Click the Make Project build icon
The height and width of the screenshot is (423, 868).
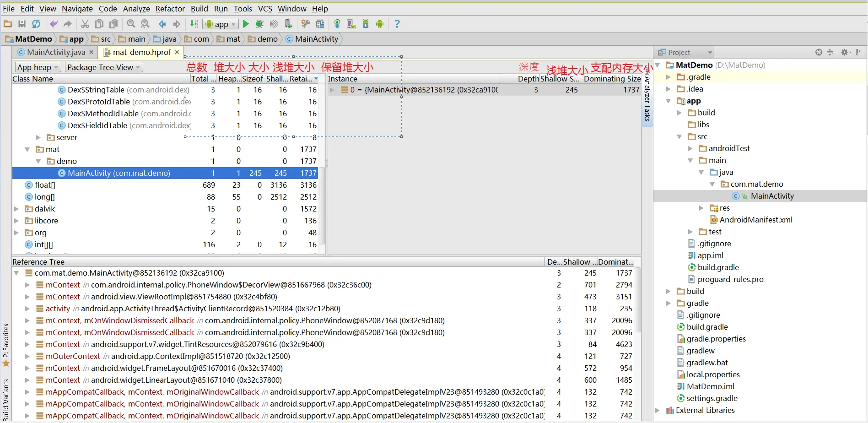click(x=194, y=24)
